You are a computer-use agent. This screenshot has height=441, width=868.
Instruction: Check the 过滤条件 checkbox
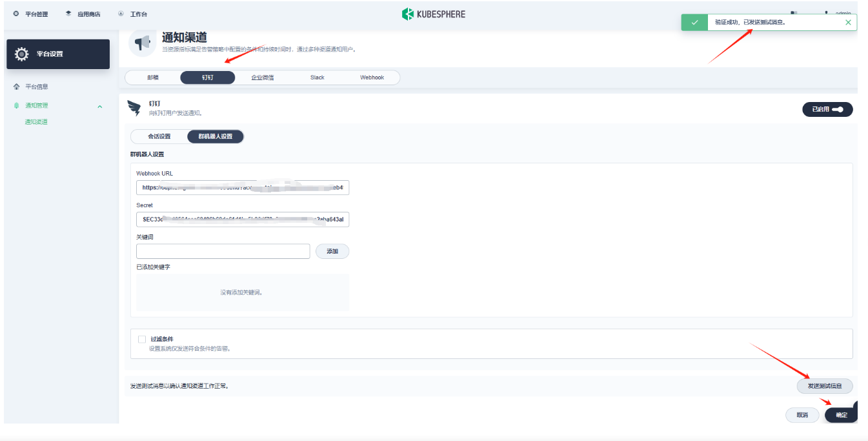coord(142,339)
